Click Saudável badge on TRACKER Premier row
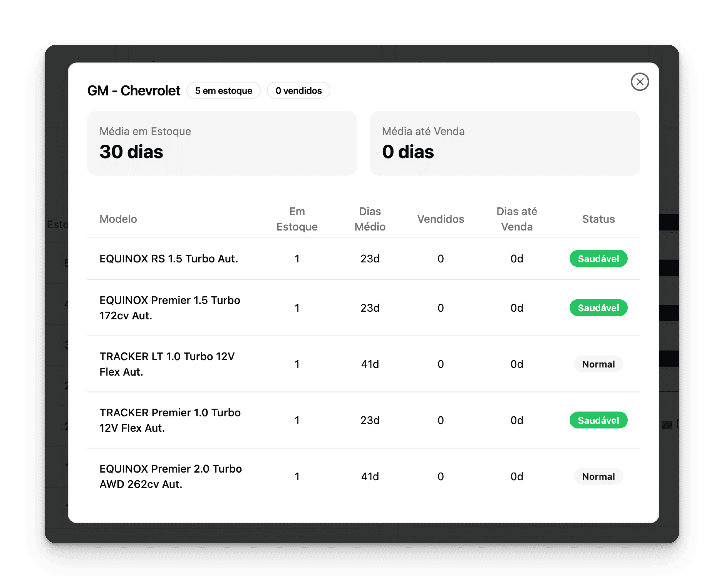Image resolution: width=724 pixels, height=588 pixels. click(x=598, y=420)
